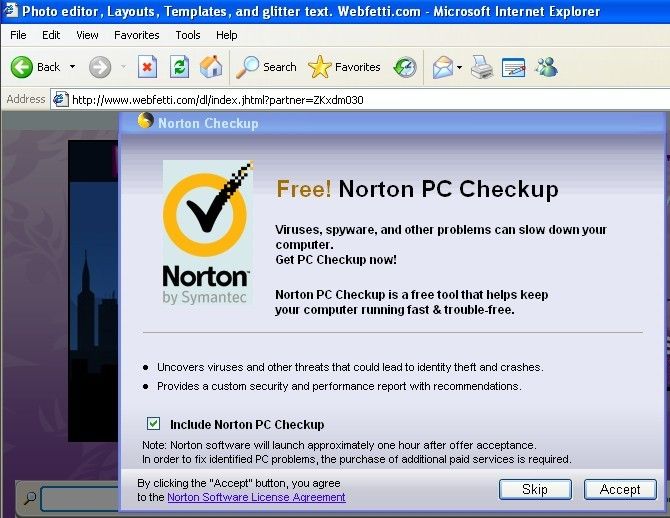The image size is (670, 518).
Task: Click the Norton Checkup title bar icon
Action: 145,121
